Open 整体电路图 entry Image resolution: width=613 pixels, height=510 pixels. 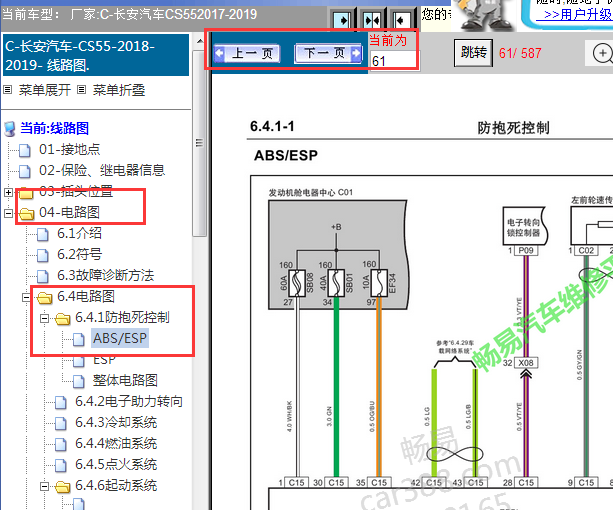click(x=125, y=380)
